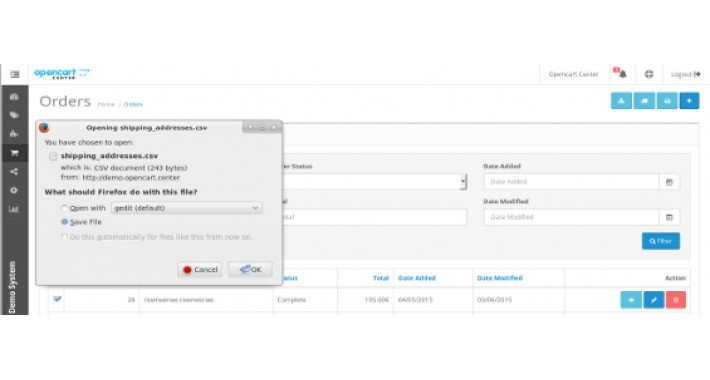Click the blue Filter button
The height and width of the screenshot is (380, 710).
[661, 241]
